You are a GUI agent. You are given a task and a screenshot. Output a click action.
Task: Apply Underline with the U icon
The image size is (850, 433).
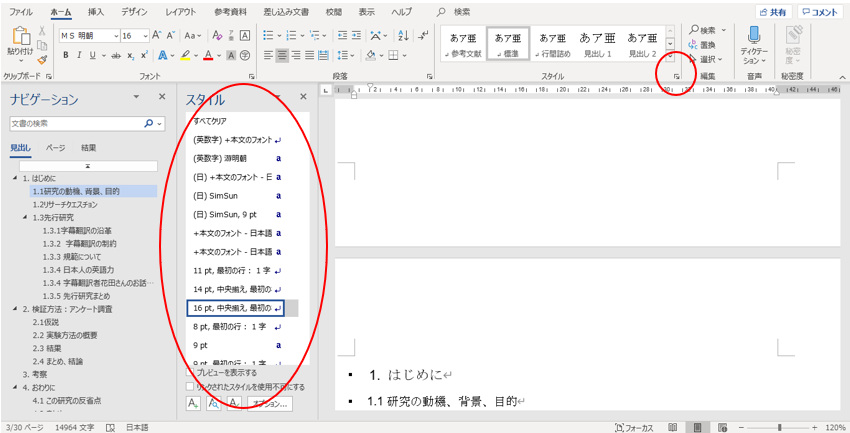92,55
